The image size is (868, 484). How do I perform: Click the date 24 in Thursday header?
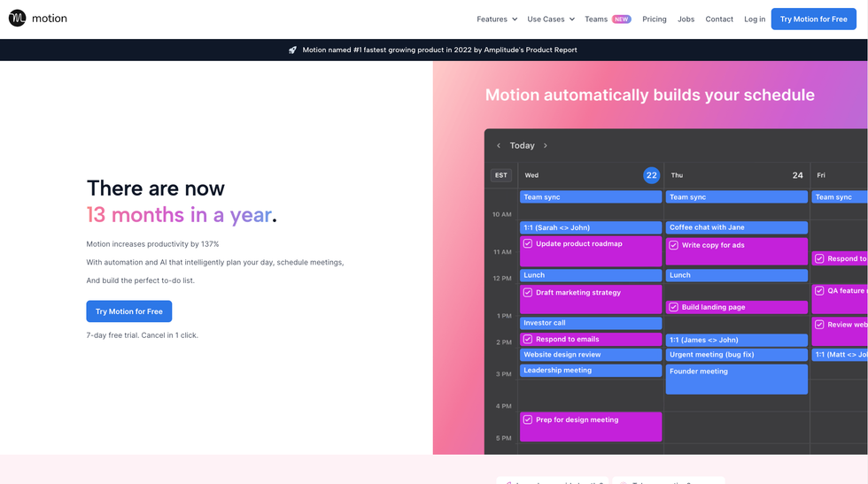[797, 175]
